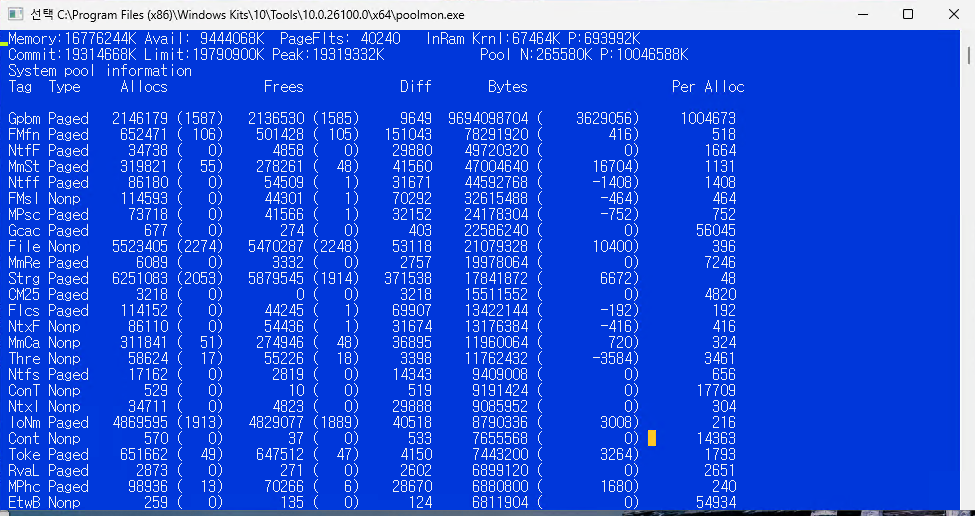Viewport: 975px width, 516px height.
Task: Click the Gpbm per alloc value 1004673
Action: (x=708, y=118)
